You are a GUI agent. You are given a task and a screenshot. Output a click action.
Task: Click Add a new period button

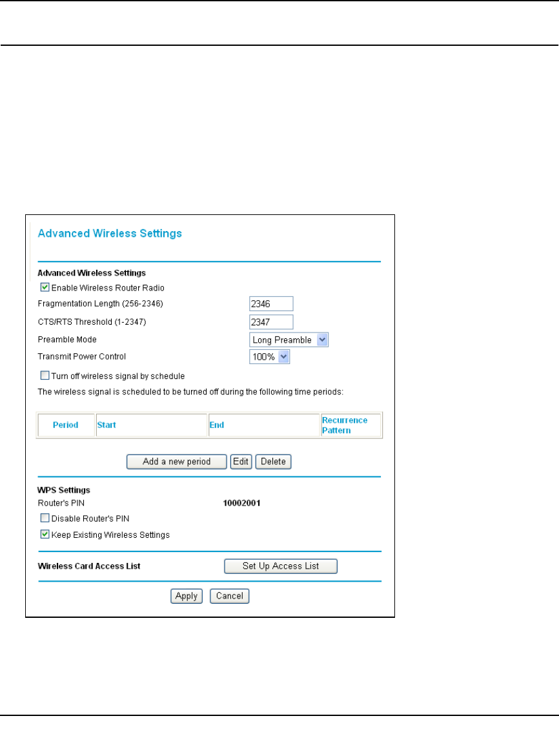176,462
